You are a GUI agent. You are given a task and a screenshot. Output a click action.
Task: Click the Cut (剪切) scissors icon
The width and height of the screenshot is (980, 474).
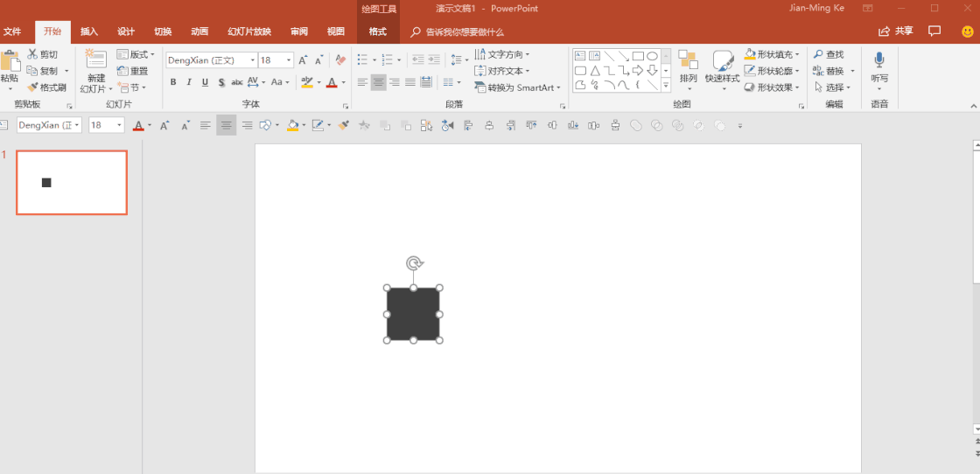(33, 54)
